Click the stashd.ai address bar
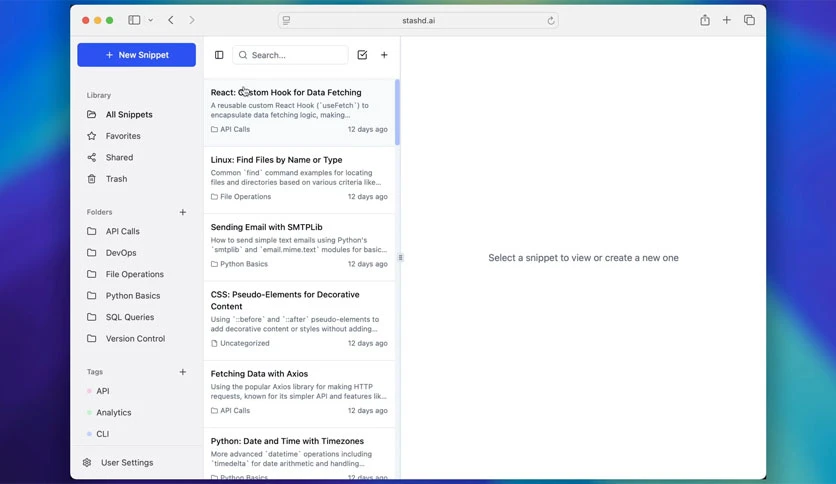The height and width of the screenshot is (484, 836). coord(419,20)
